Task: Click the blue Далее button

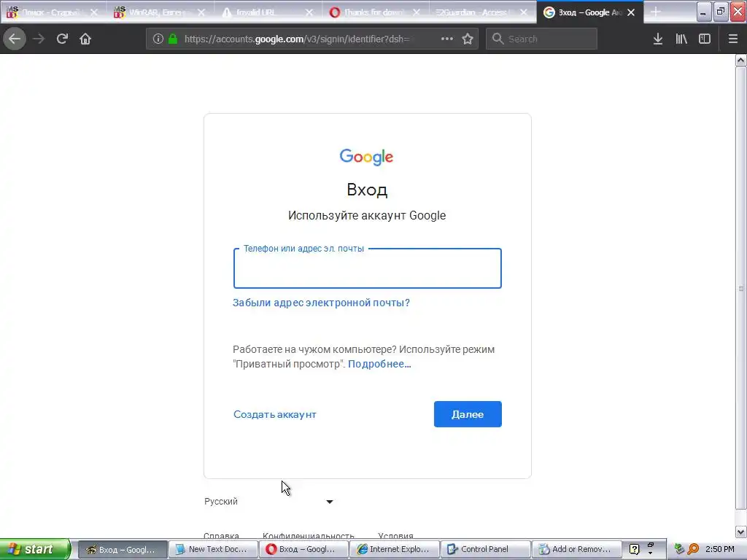Action: (x=468, y=414)
